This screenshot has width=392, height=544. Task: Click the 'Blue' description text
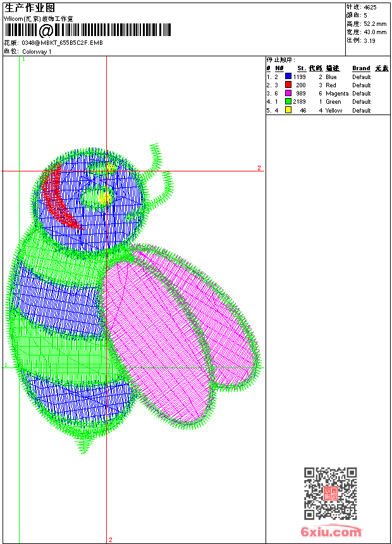pos(331,77)
